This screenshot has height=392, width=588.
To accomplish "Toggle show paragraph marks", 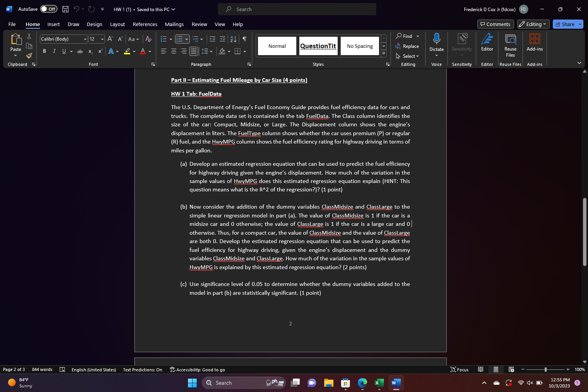I will pos(245,39).
